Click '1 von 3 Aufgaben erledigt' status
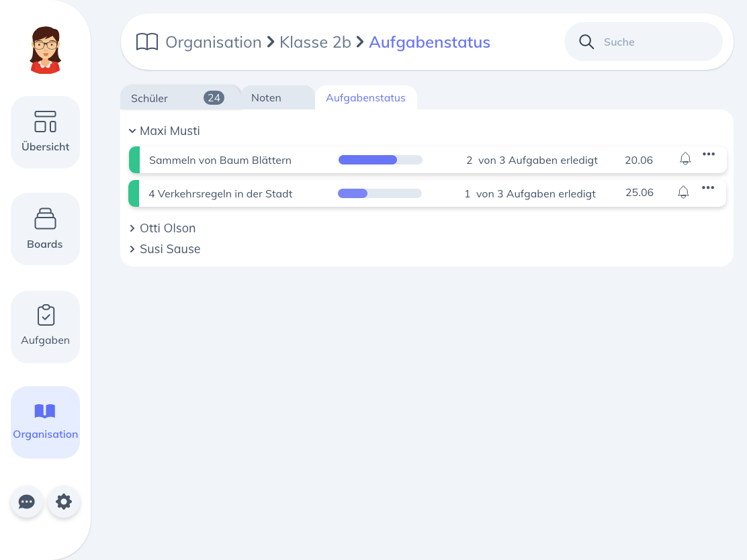The height and width of the screenshot is (560, 747). coord(530,194)
